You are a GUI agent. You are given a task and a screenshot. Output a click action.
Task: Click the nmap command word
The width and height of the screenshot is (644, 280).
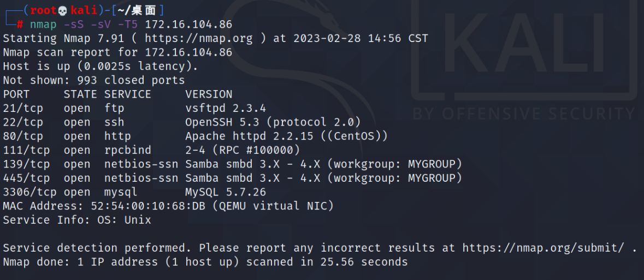coord(43,25)
